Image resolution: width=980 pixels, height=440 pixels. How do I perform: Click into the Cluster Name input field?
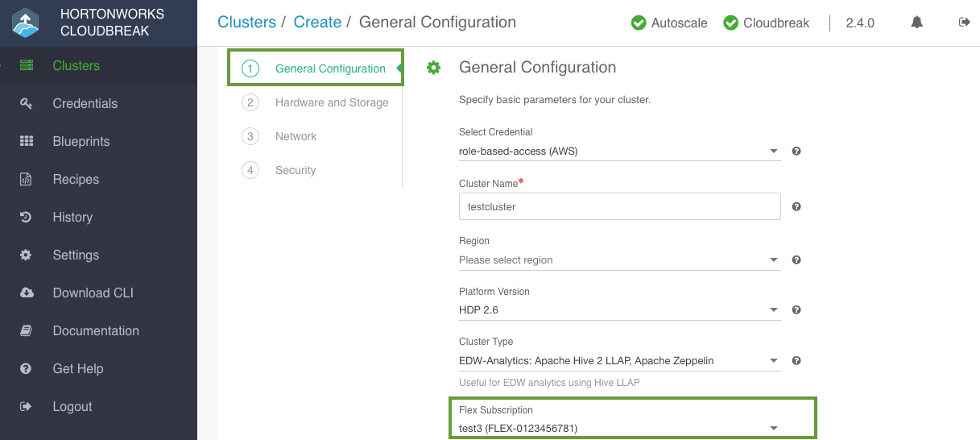coord(619,206)
